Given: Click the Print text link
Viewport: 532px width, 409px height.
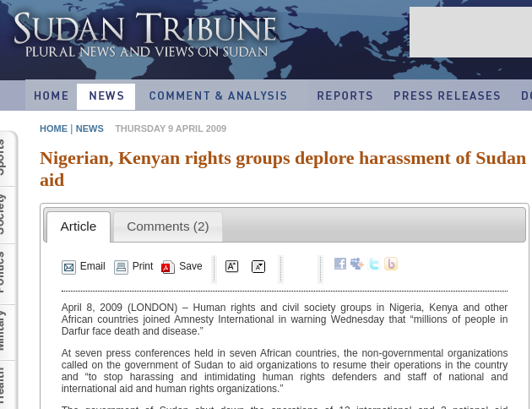Looking at the screenshot, I should tap(143, 266).
